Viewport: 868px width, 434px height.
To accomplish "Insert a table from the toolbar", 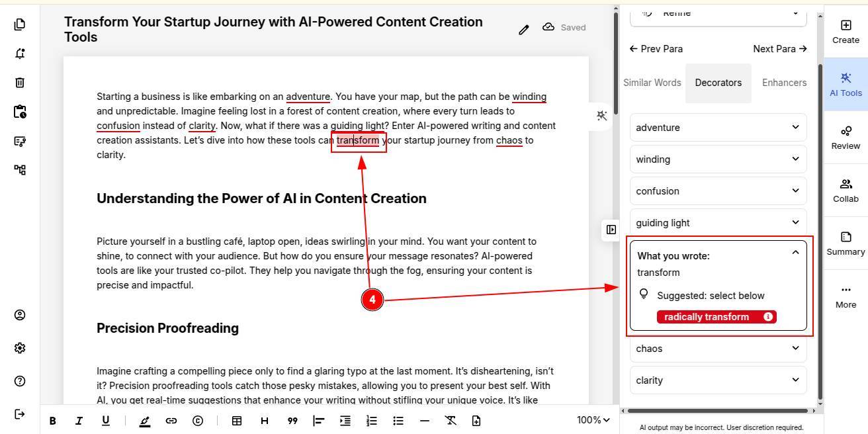I will click(236, 421).
